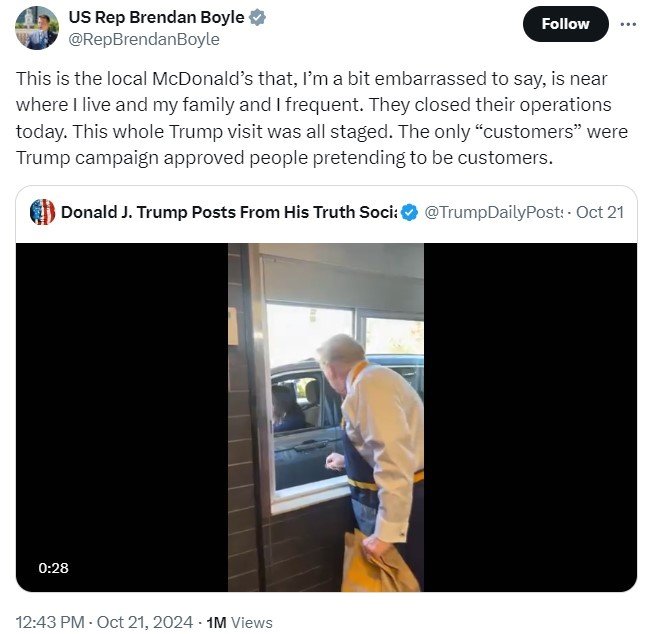This screenshot has width=652, height=634.
Task: Open Donald J. Trump Posts From His Truth Social name
Action: pos(229,212)
